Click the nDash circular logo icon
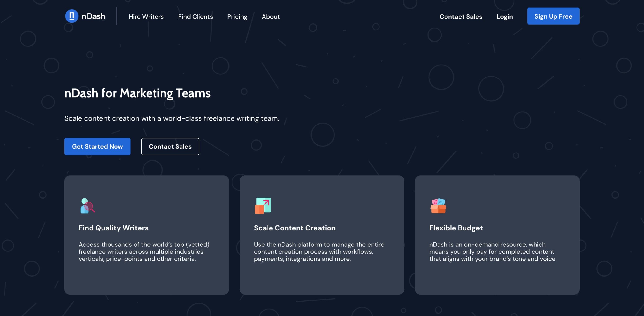The height and width of the screenshot is (316, 644). pos(72,16)
